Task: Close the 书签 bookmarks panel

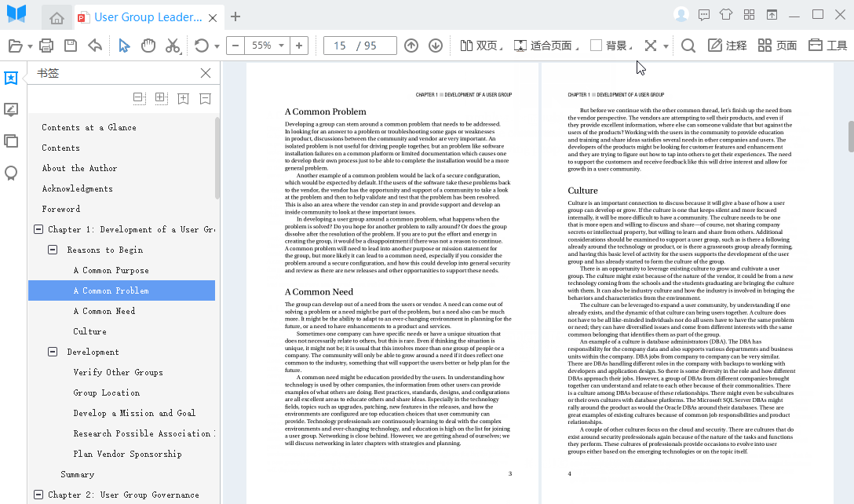Action: 206,73
